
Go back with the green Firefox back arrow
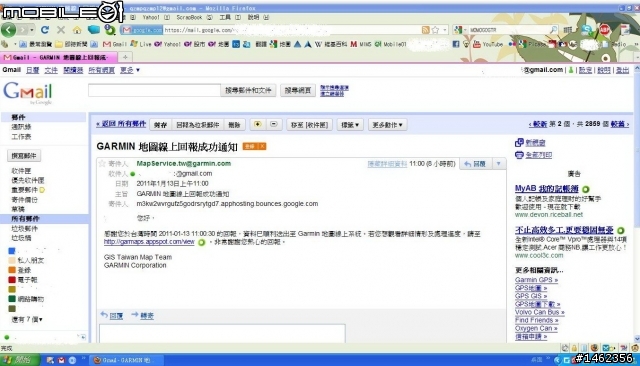coord(9,30)
